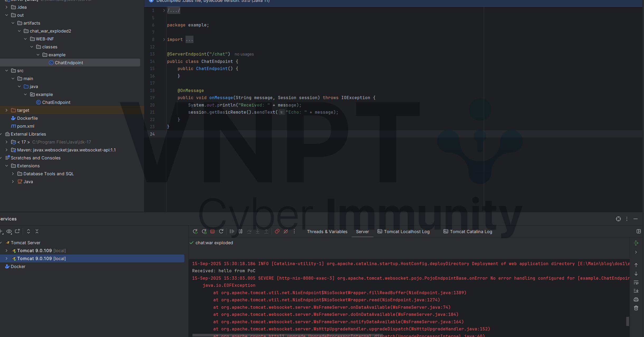Select the Dockerfile in project tree

pos(27,118)
